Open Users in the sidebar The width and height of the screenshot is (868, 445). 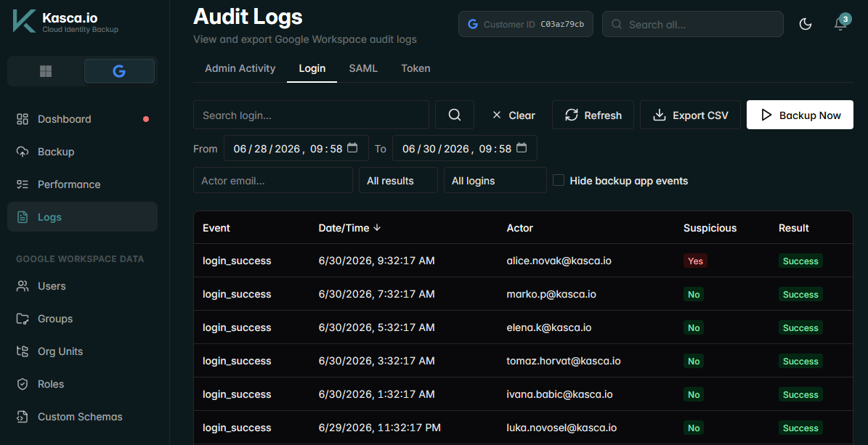coord(83,286)
